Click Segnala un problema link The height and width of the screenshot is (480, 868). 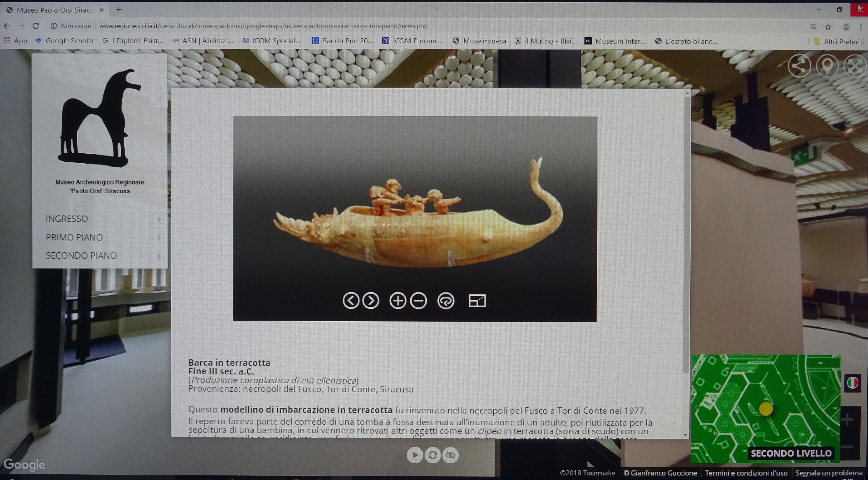[x=829, y=473]
